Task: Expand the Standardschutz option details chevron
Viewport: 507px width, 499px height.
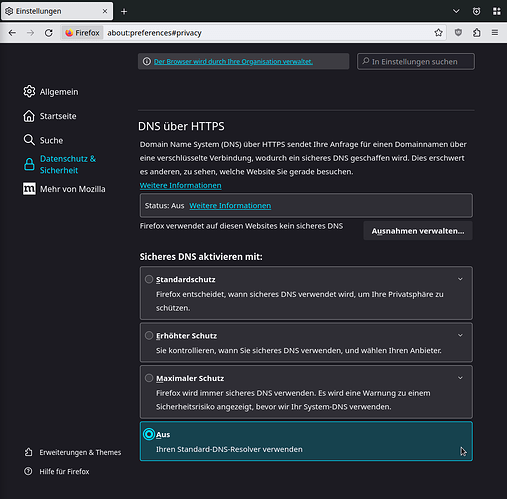Action: 460,279
